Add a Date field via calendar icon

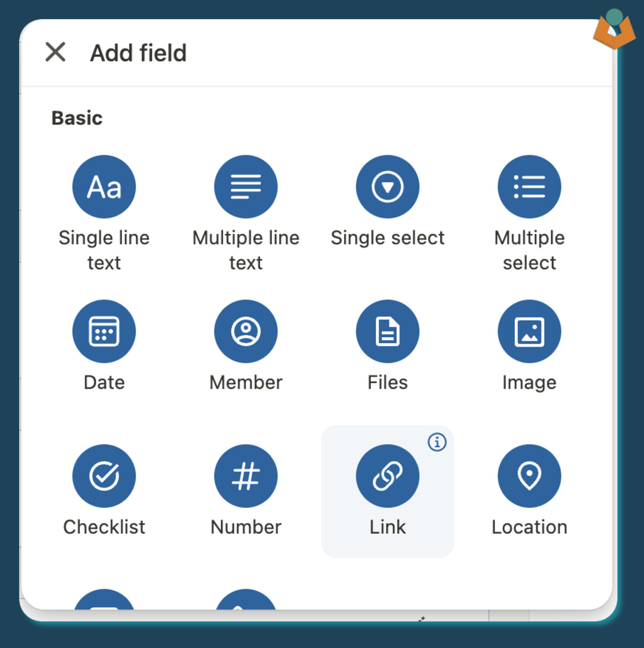coord(104,331)
